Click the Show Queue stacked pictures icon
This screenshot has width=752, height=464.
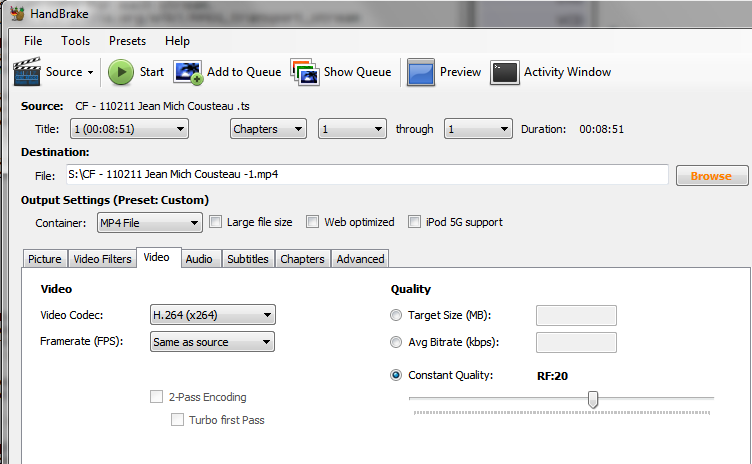[305, 72]
